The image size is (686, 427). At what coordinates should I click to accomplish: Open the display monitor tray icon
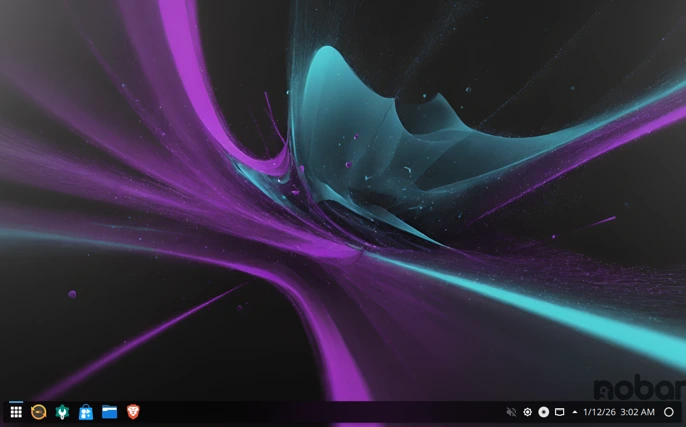coord(560,412)
